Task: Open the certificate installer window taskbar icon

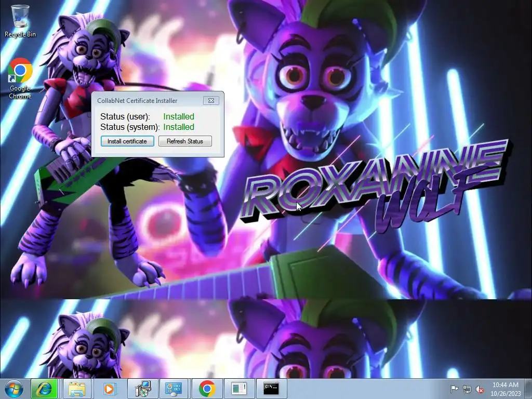Action: [239, 389]
